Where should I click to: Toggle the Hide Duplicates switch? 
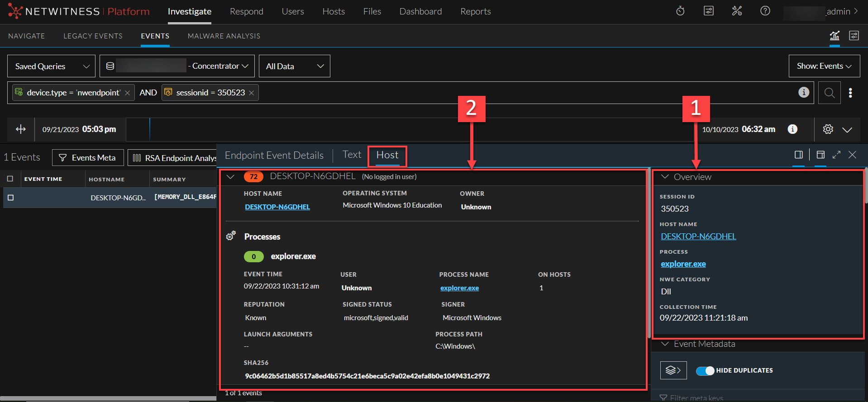[705, 371]
